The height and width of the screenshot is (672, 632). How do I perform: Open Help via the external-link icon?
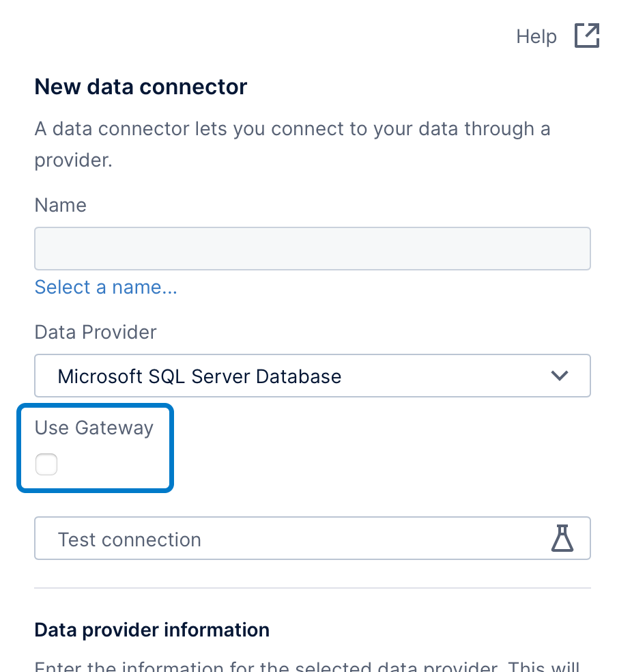[x=586, y=36]
